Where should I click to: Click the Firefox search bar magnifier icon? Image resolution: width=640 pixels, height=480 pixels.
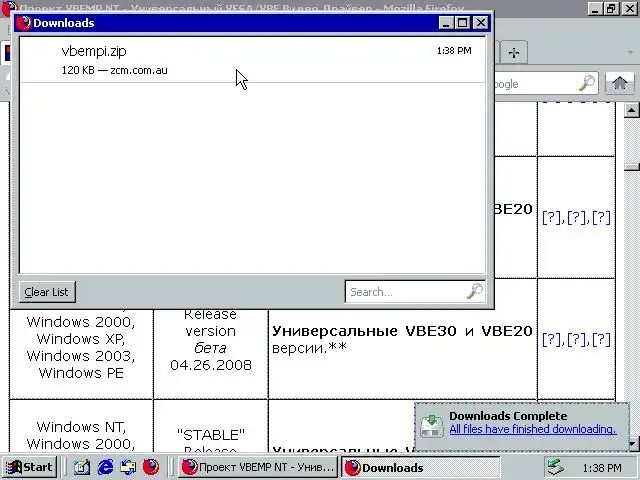[587, 83]
